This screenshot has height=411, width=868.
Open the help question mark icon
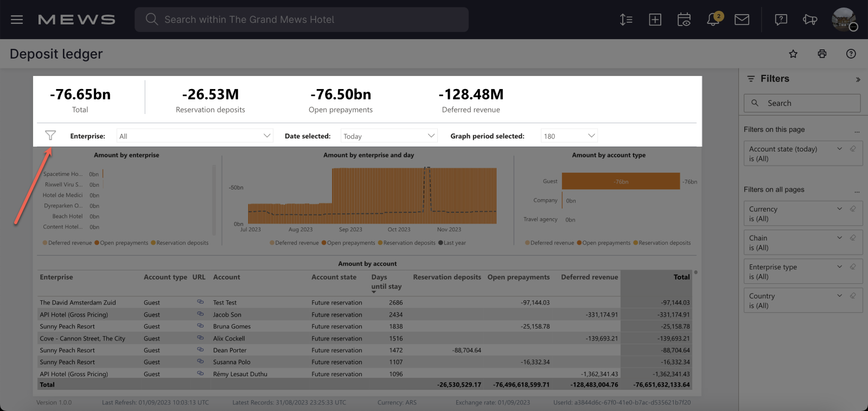(851, 54)
